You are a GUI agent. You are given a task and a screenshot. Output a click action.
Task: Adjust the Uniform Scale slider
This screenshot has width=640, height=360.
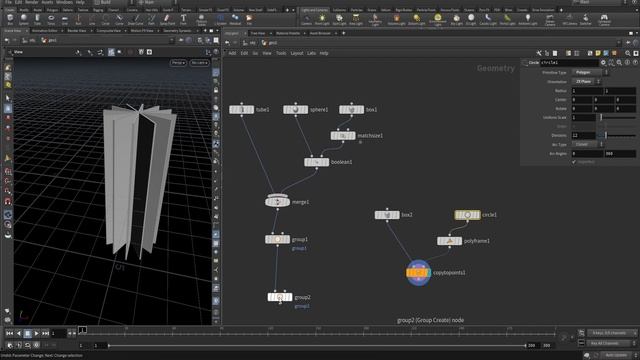[618, 118]
